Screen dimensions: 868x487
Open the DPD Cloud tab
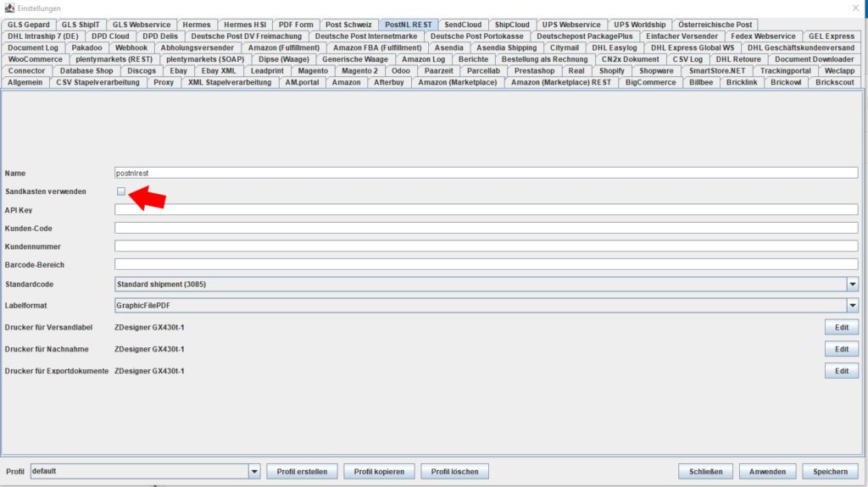pyautogui.click(x=110, y=36)
